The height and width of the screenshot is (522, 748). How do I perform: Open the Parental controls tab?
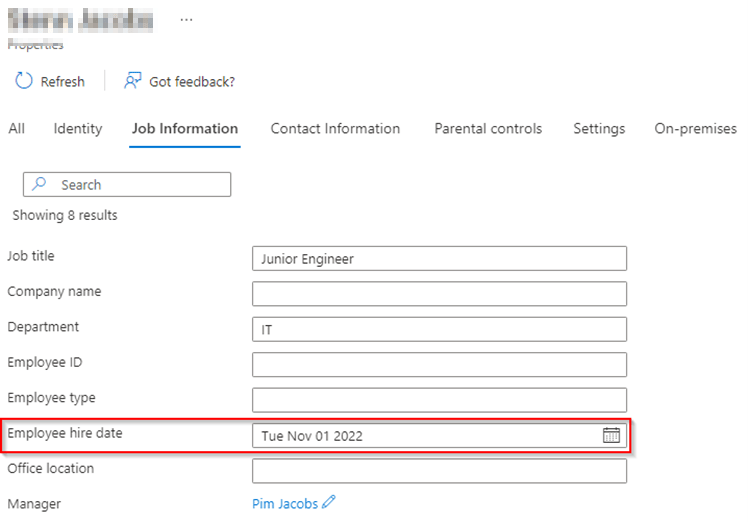pyautogui.click(x=488, y=129)
